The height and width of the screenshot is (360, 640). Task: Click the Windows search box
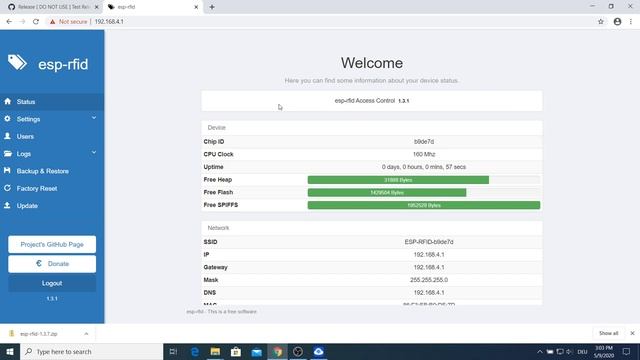pos(91,351)
